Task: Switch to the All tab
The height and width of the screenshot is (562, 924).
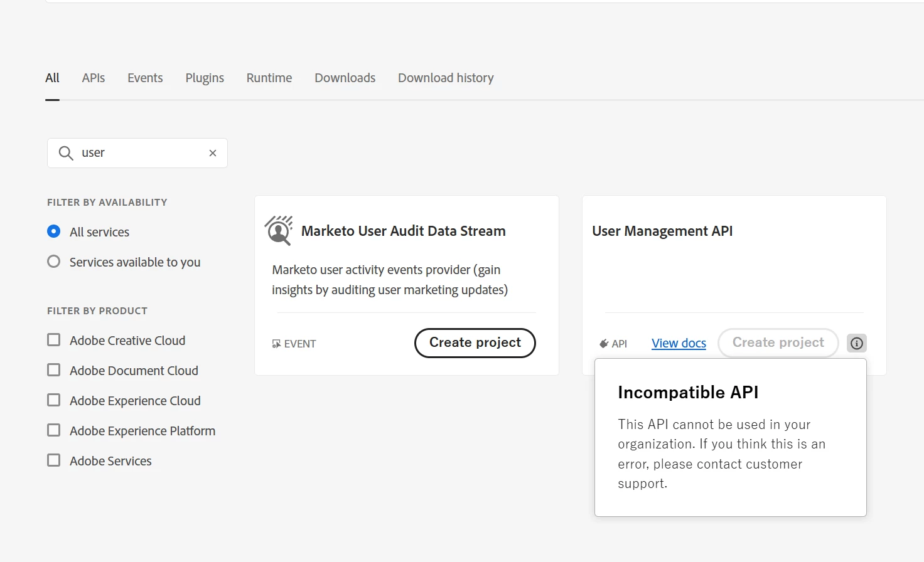Action: [52, 78]
